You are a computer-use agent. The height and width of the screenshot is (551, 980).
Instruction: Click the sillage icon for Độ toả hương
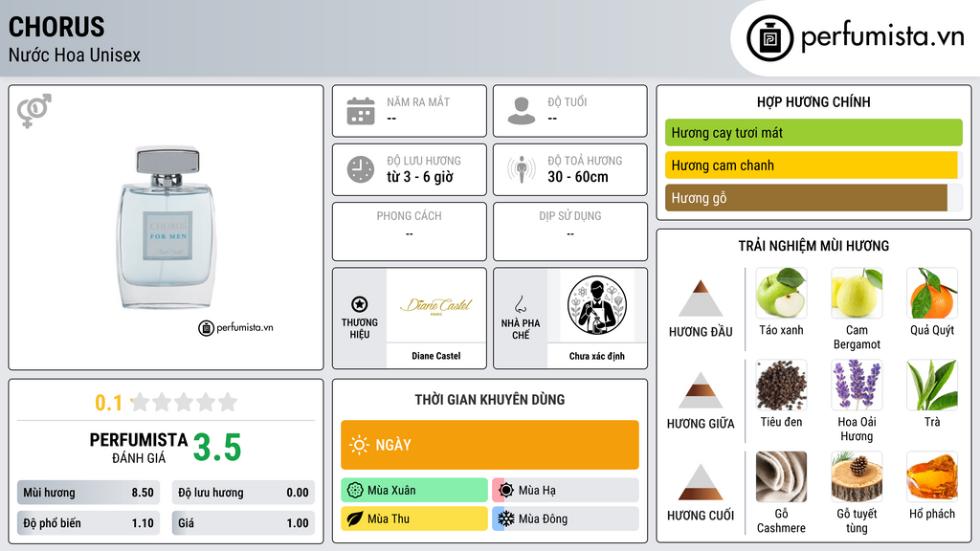522,169
